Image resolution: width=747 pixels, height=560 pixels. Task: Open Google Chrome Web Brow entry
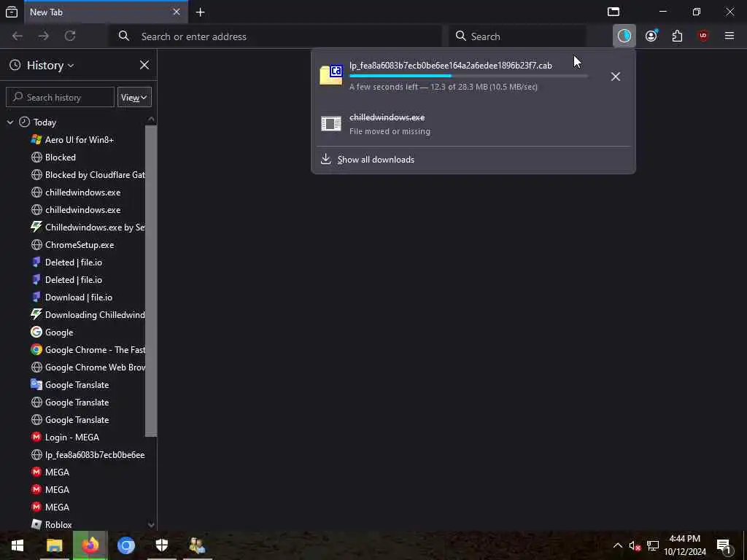(95, 367)
